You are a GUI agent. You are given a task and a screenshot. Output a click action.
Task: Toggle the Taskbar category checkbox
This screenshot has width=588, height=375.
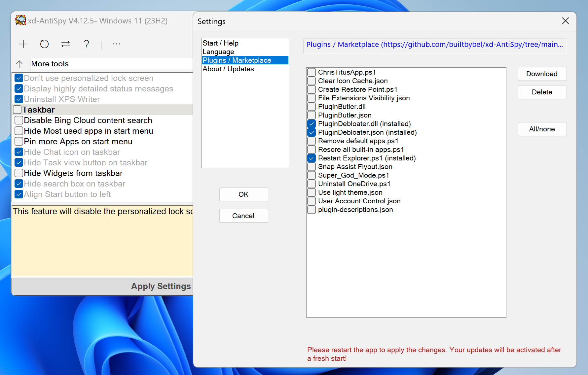click(x=18, y=110)
